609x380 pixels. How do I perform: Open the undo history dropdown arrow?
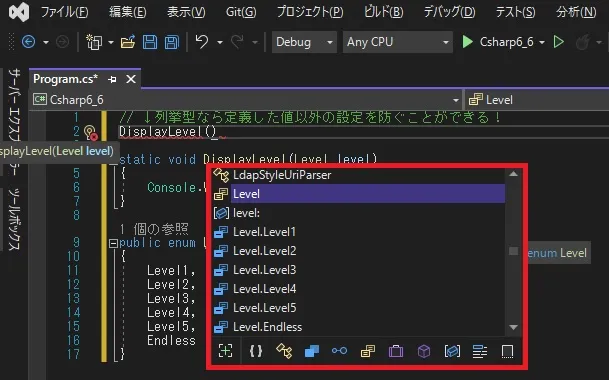coord(219,42)
